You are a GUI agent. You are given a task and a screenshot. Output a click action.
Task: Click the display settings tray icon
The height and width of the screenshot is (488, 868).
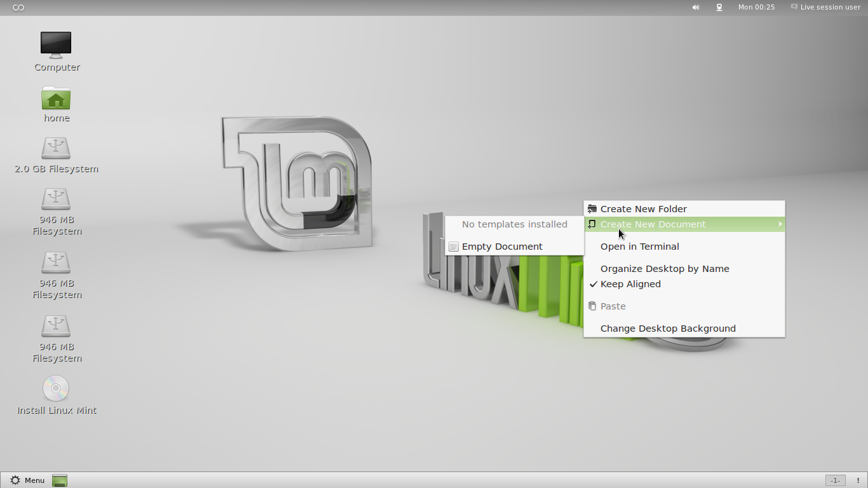719,7
